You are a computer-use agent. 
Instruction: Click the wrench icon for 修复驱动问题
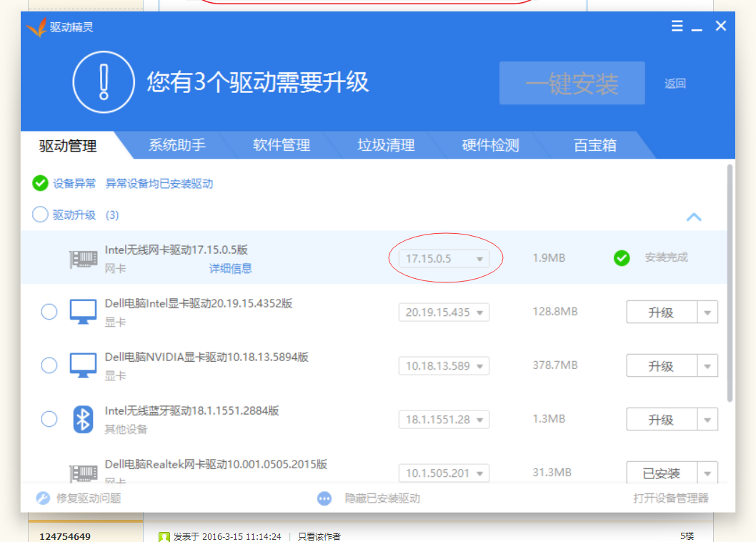point(43,498)
